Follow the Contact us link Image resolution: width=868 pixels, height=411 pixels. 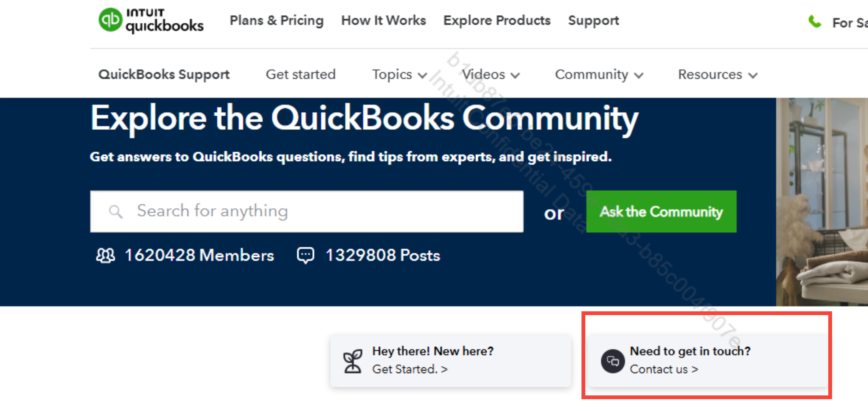[x=664, y=370]
